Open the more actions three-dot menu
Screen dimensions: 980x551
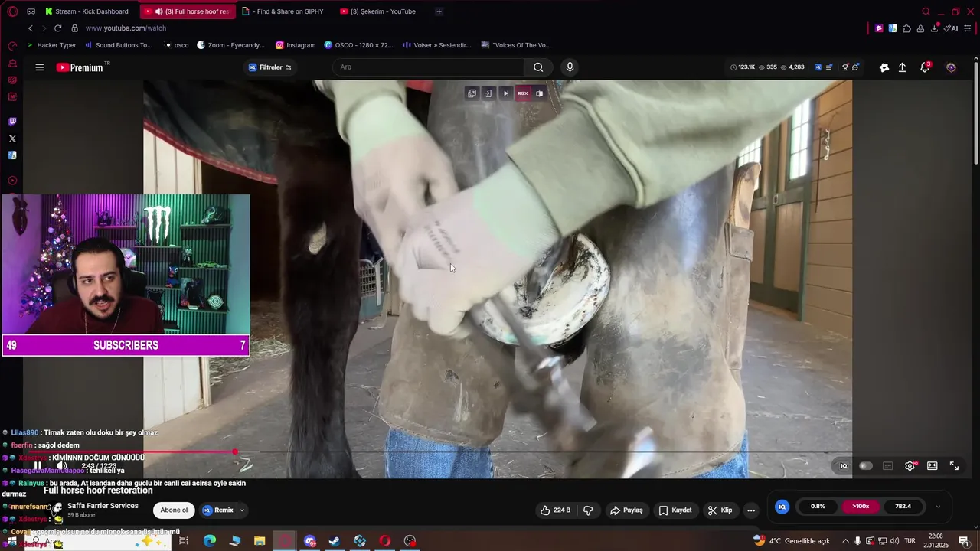tap(751, 510)
